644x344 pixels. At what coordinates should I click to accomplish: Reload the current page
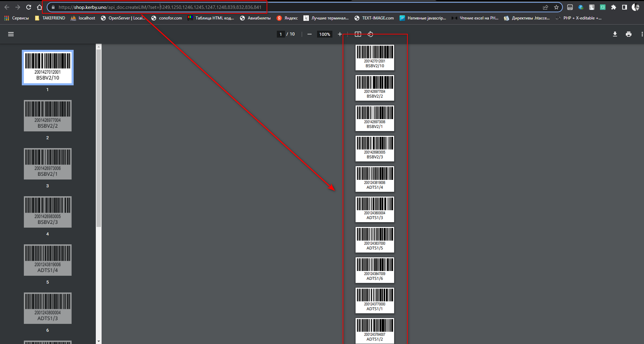(29, 7)
